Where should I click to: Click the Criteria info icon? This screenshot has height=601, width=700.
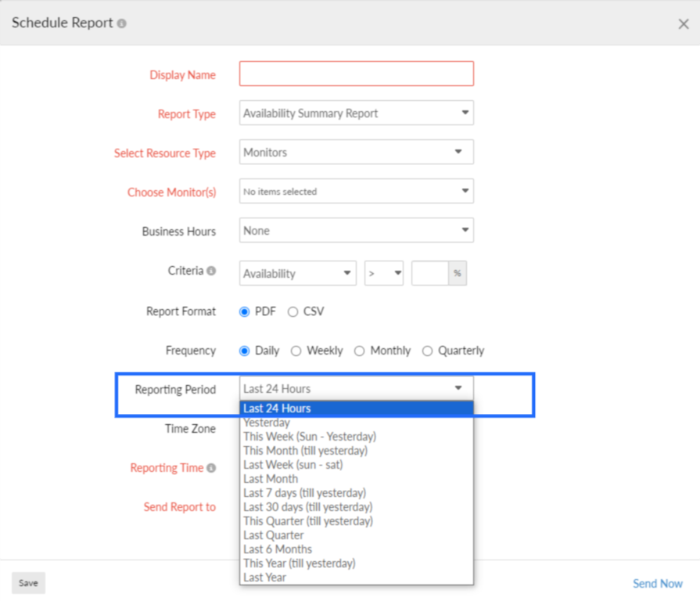tap(210, 271)
